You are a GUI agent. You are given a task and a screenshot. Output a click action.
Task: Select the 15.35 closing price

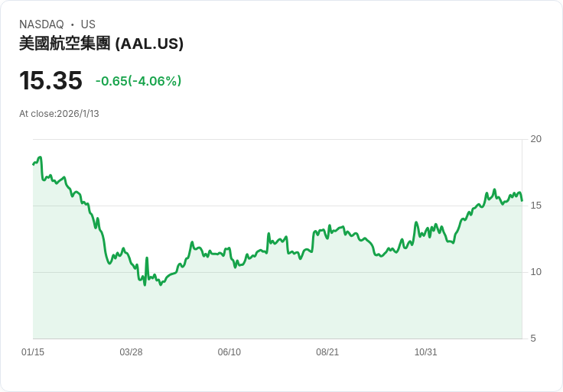click(50, 80)
